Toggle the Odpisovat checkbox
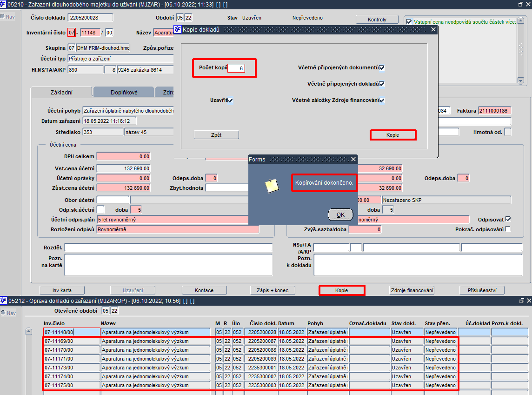 pos(508,219)
